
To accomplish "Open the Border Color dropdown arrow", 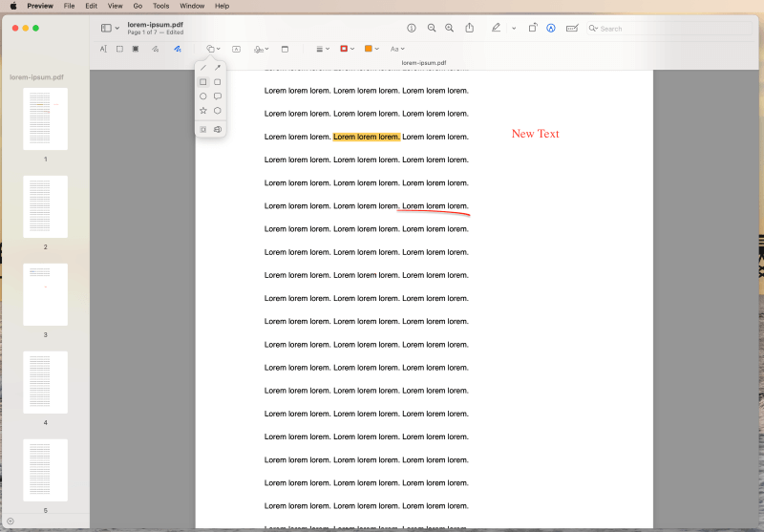I will 352,49.
